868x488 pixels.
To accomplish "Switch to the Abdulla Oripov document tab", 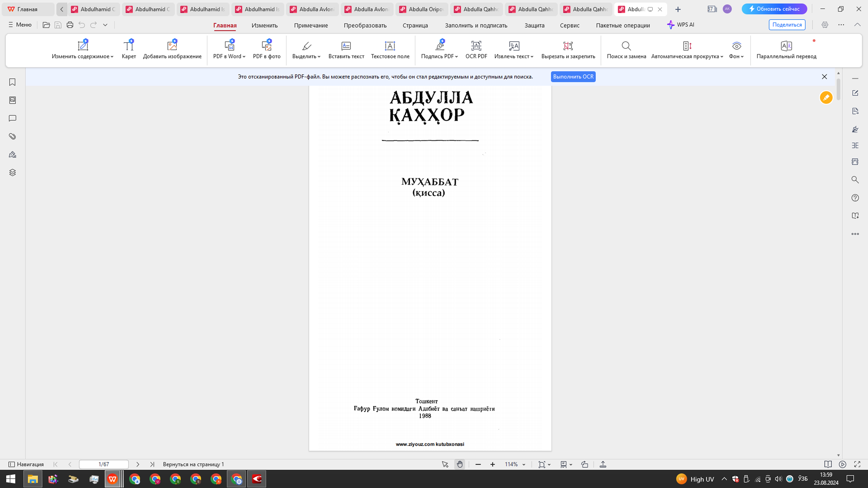I will [422, 9].
